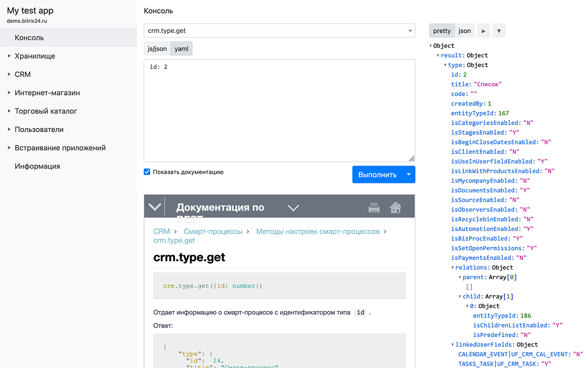Select the pretty output view

click(442, 31)
